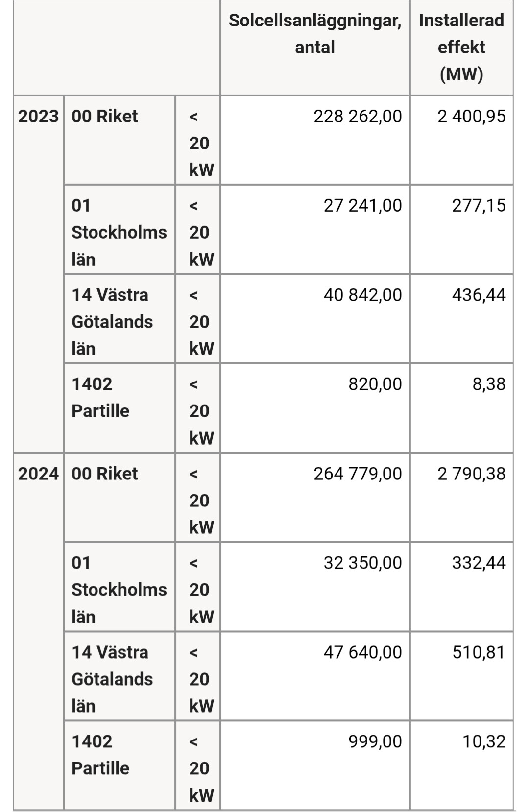The width and height of the screenshot is (529, 812).
Task: Select the cell with 2 790,38
Action: tap(471, 474)
